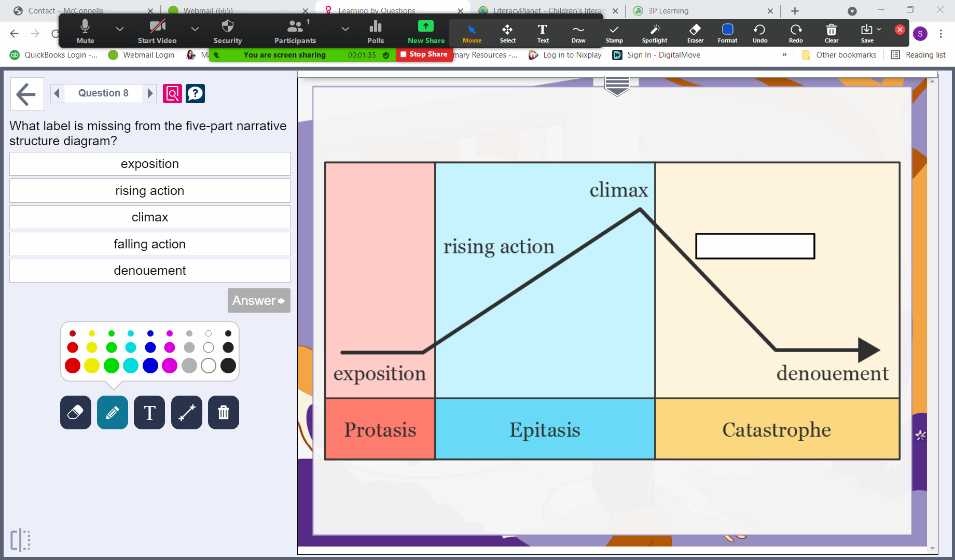Click the Zoom Stamp annotation tool

tap(614, 33)
